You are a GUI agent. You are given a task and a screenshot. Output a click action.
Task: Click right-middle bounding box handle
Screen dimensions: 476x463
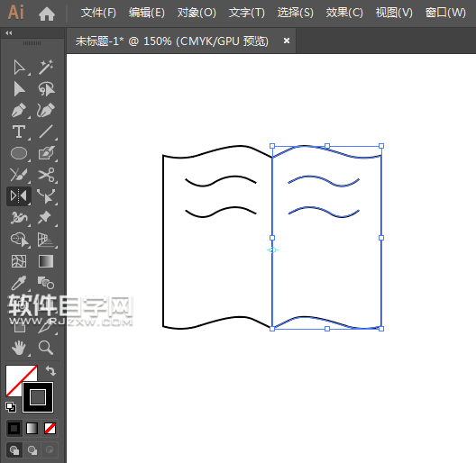(x=381, y=238)
